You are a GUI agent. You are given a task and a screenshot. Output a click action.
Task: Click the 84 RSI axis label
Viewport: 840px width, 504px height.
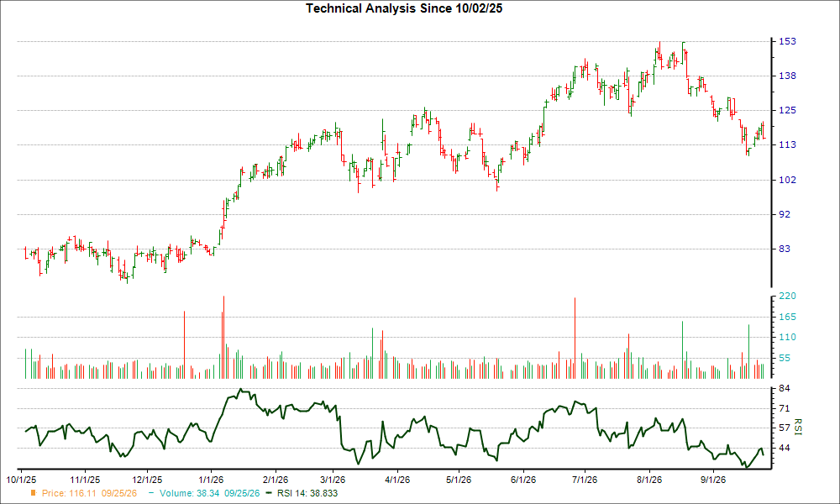coord(785,388)
